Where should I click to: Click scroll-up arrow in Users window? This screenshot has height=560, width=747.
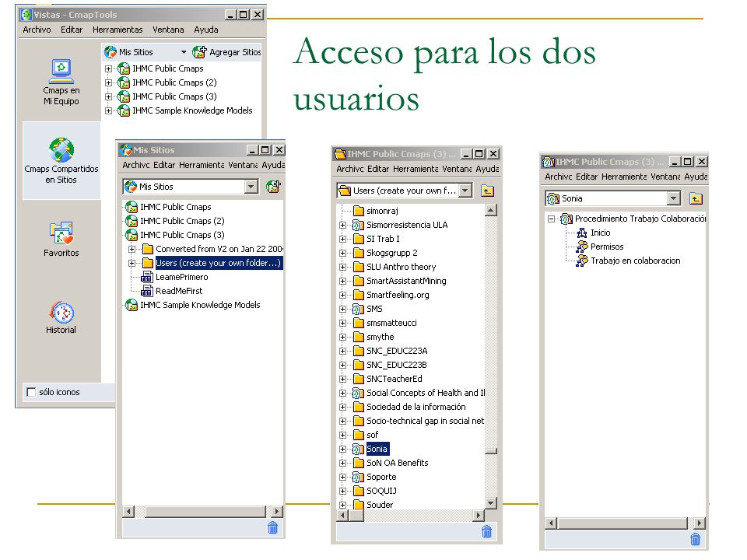pyautogui.click(x=491, y=210)
